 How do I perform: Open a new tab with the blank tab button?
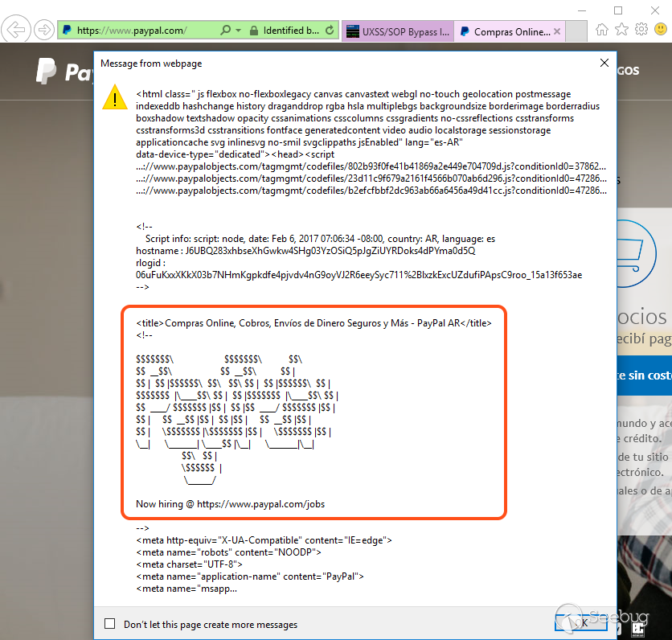pos(576,31)
